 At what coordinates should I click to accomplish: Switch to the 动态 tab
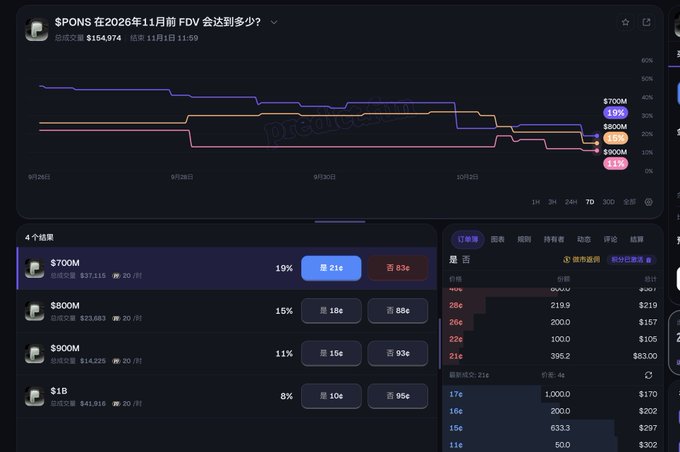click(x=584, y=239)
